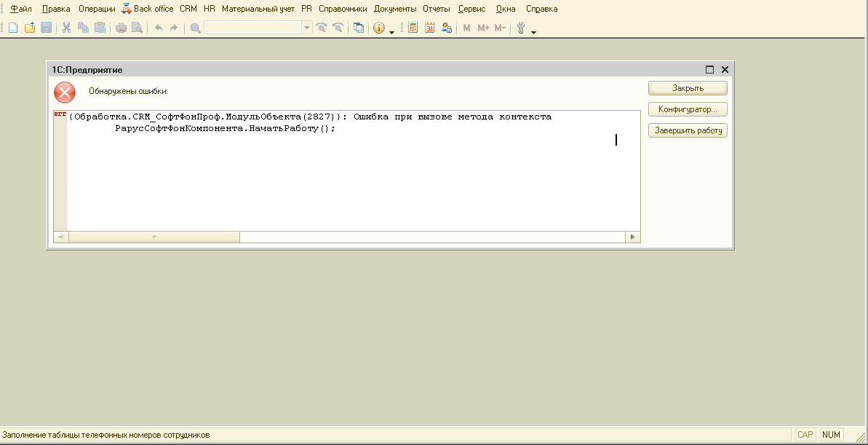Click the NUM indicator in status bar

pyautogui.click(x=832, y=435)
